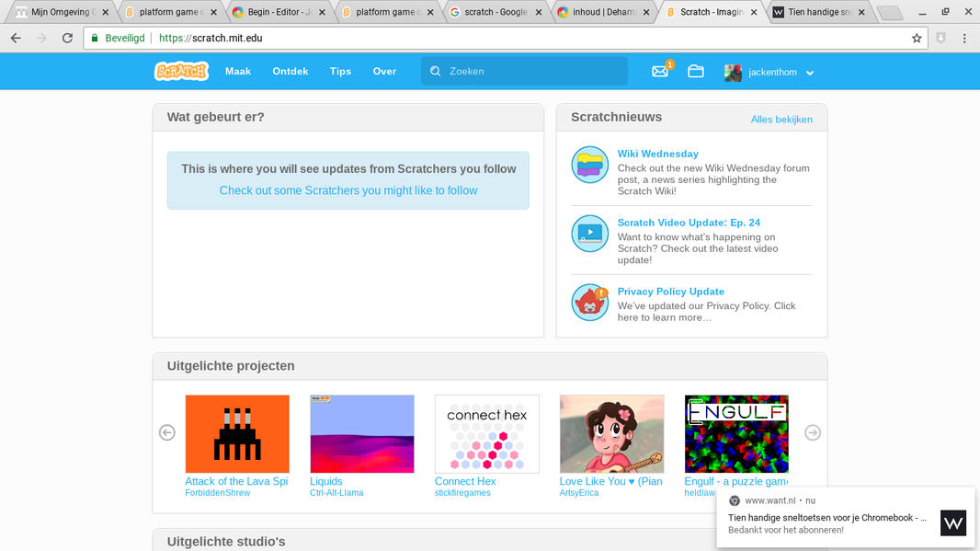
Task: Visit Ctrl-Alt-Llama's profile
Action: point(336,493)
